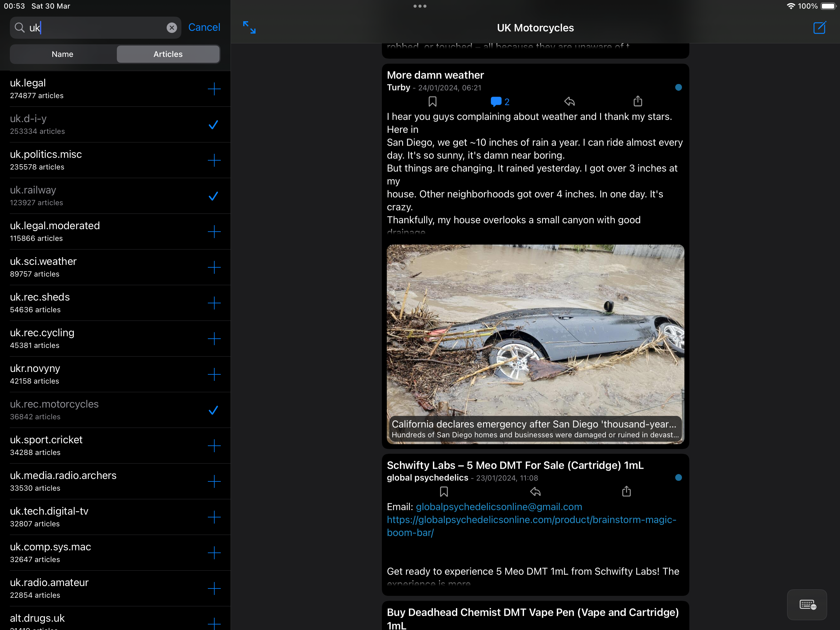The width and height of the screenshot is (840, 630).
Task: Share the Schwifty Labs post
Action: [626, 491]
